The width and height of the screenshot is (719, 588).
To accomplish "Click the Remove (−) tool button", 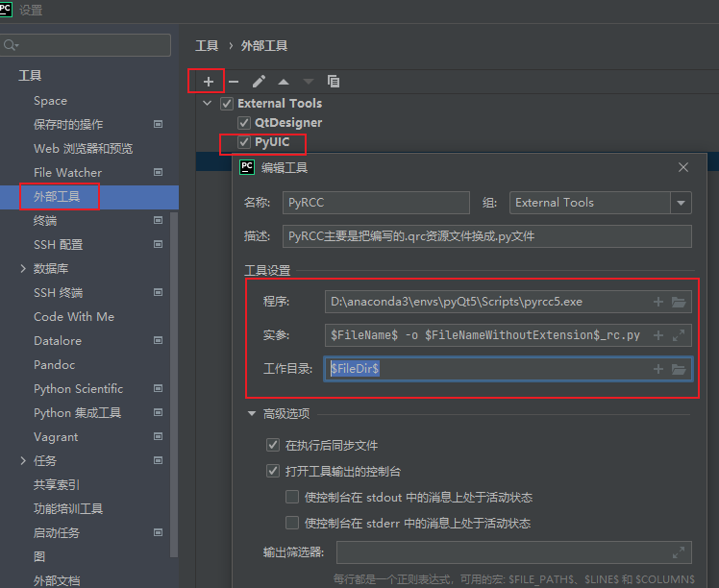I will (234, 82).
